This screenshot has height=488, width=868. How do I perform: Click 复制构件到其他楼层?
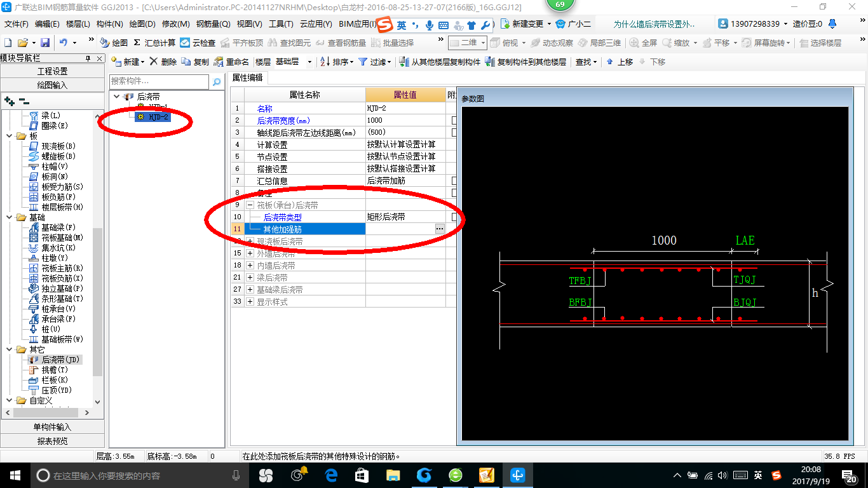point(526,62)
